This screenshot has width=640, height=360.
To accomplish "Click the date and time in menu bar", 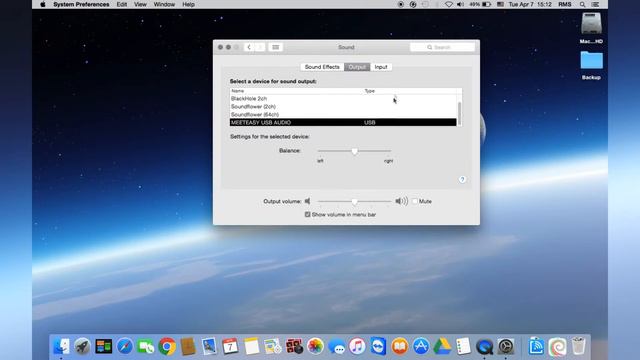I will 530,4.
